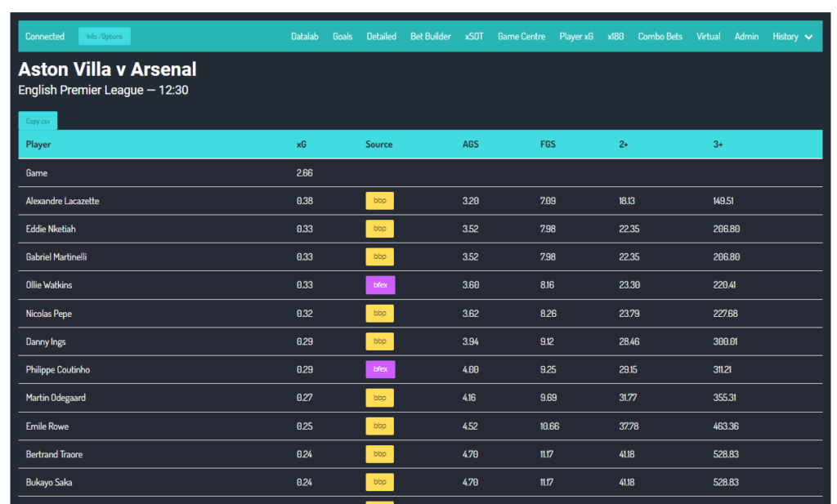The width and height of the screenshot is (837, 504).
Task: Open the Admin page
Action: 746,36
